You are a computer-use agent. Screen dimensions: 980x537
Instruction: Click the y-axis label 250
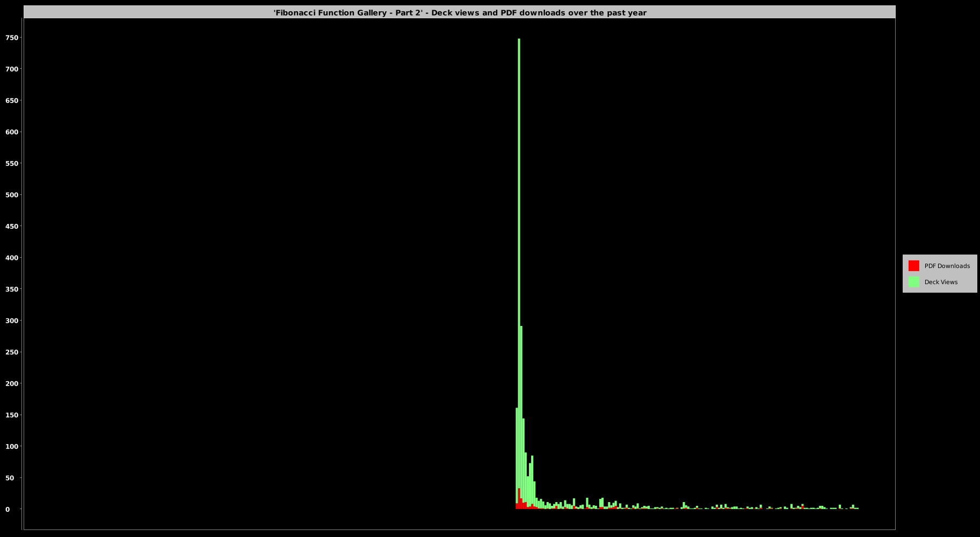tap(12, 352)
